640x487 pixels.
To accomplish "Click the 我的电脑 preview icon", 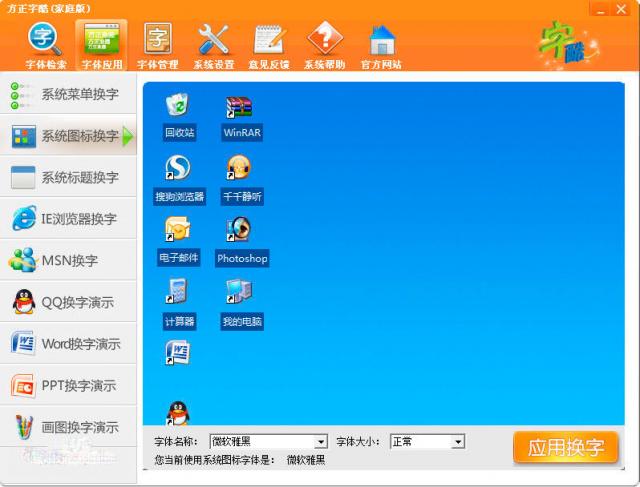I will pos(239,291).
